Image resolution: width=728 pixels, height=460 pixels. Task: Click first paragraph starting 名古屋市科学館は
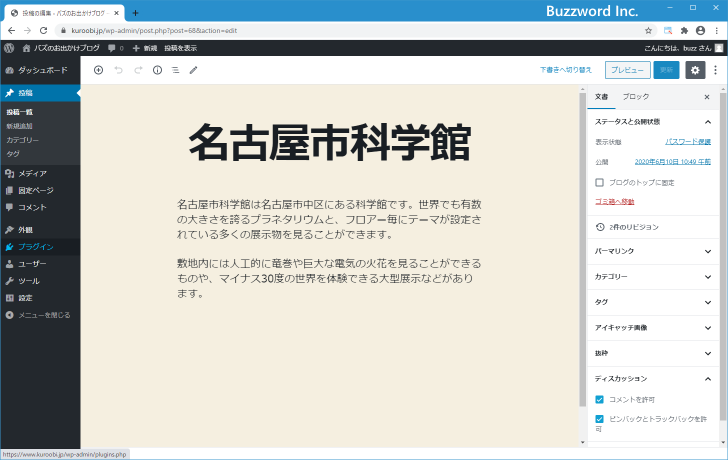[x=329, y=219]
